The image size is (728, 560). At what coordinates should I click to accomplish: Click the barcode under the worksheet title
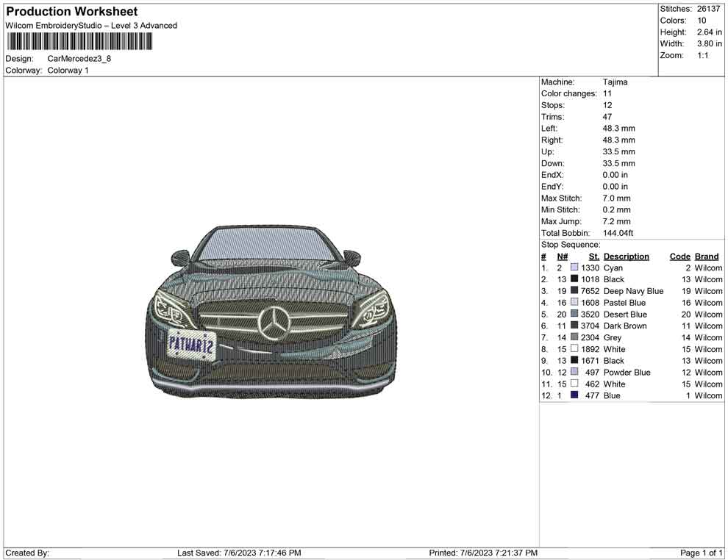pyautogui.click(x=79, y=41)
